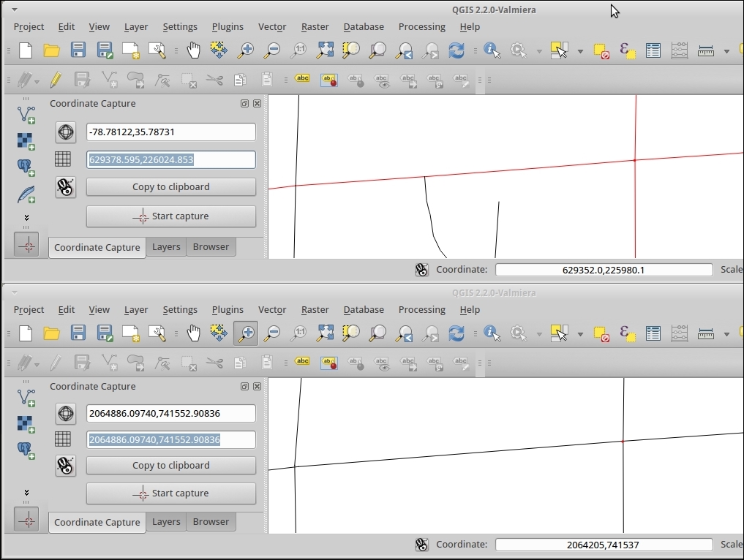
Task: Click Add Vector Layer icon in bottom window
Action: 26,397
